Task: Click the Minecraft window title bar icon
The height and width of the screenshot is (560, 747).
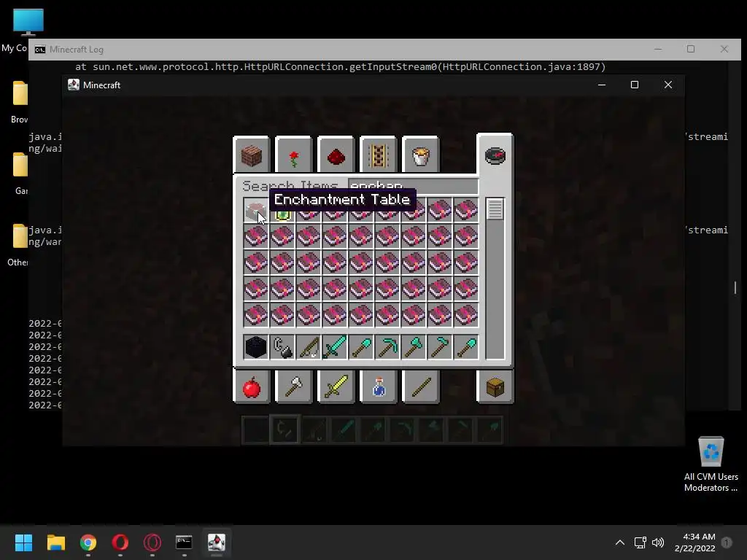Action: [x=74, y=85]
